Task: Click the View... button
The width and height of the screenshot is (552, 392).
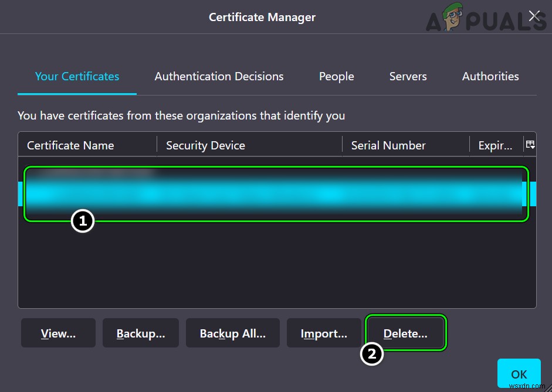Action: pos(57,333)
